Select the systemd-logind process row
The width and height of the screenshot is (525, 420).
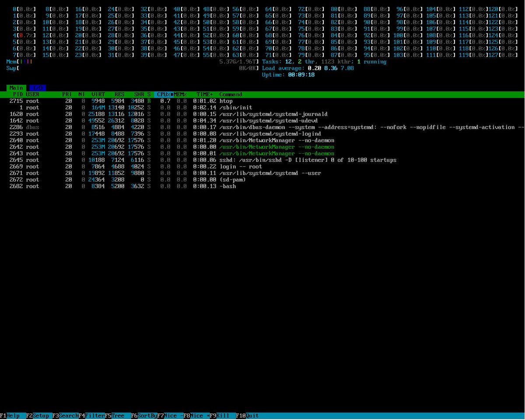click(x=262, y=134)
